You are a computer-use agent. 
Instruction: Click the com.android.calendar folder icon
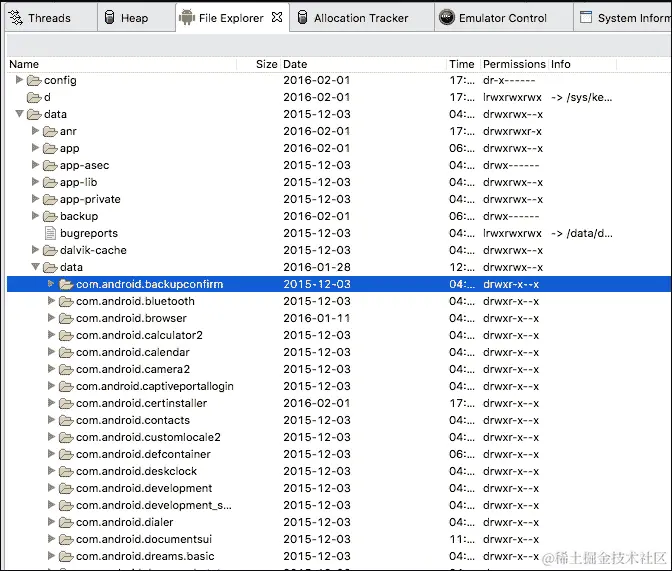pos(66,353)
